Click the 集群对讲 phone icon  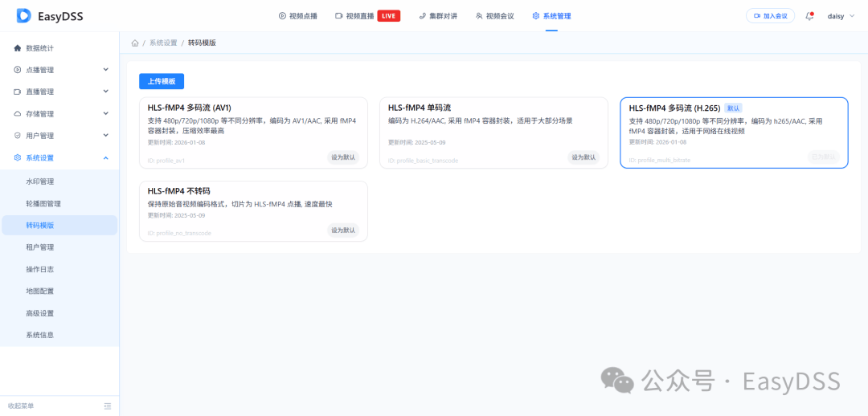tap(423, 16)
